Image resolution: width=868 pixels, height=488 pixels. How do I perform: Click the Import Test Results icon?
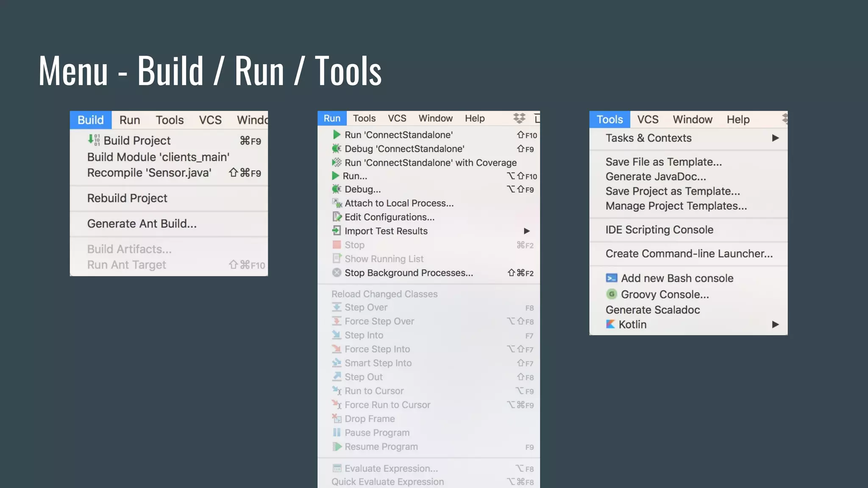(x=337, y=231)
